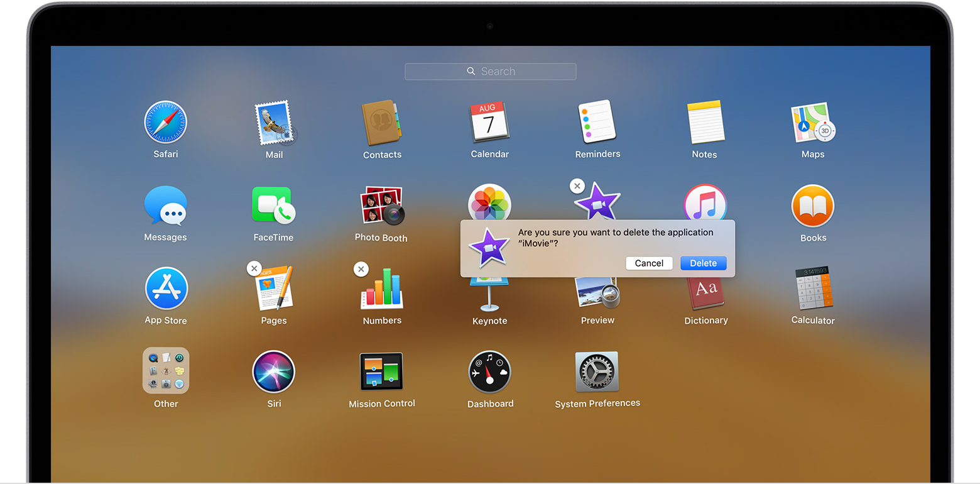
Task: Open the Mail app
Action: 273,123
